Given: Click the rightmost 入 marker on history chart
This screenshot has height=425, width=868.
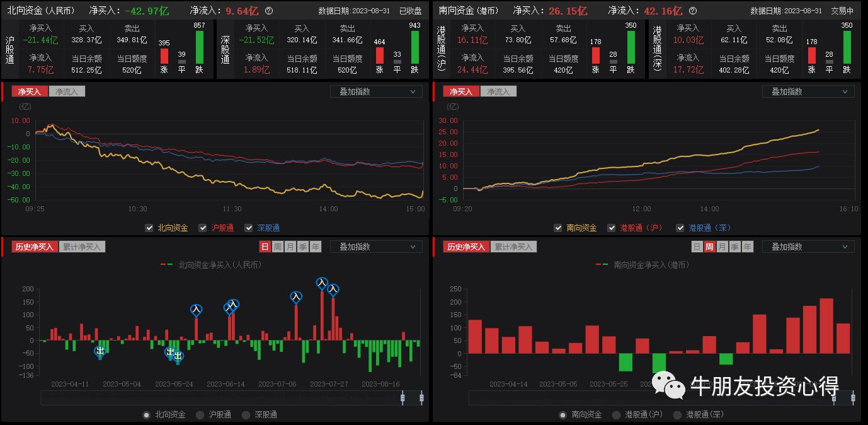Looking at the screenshot, I should pos(333,290).
